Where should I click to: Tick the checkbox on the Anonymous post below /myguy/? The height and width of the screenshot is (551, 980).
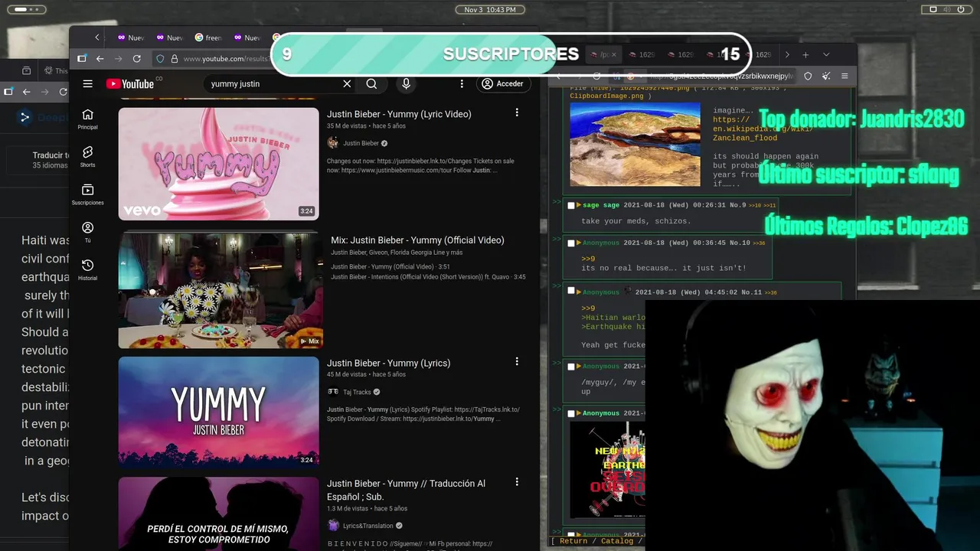point(570,413)
